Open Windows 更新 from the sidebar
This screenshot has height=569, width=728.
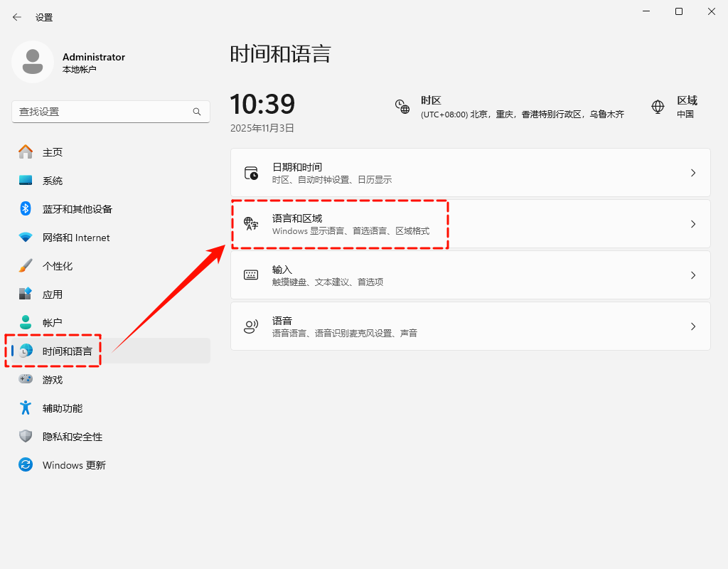pos(73,464)
